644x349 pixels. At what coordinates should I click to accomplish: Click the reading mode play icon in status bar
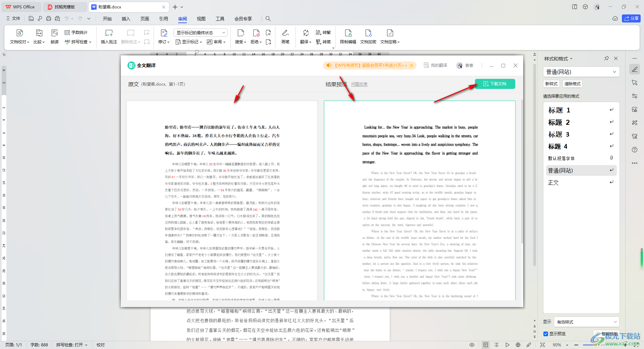507,345
